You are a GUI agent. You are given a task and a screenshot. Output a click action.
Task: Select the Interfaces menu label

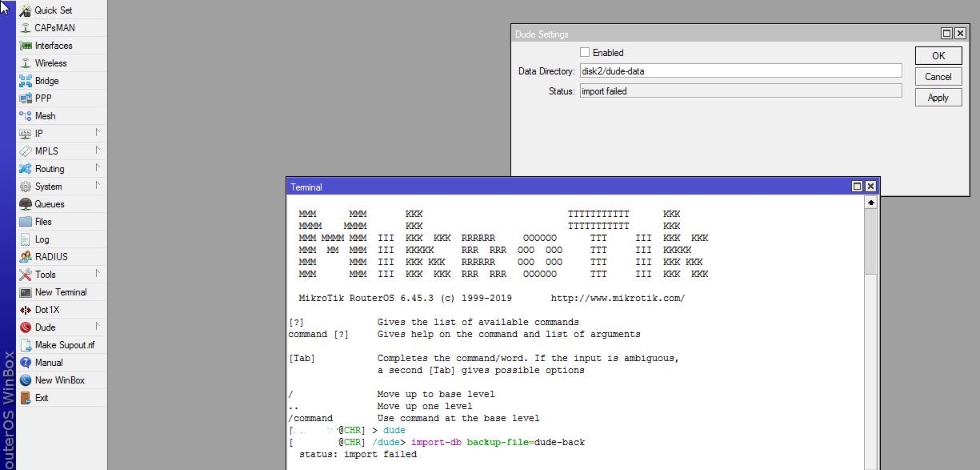[54, 46]
